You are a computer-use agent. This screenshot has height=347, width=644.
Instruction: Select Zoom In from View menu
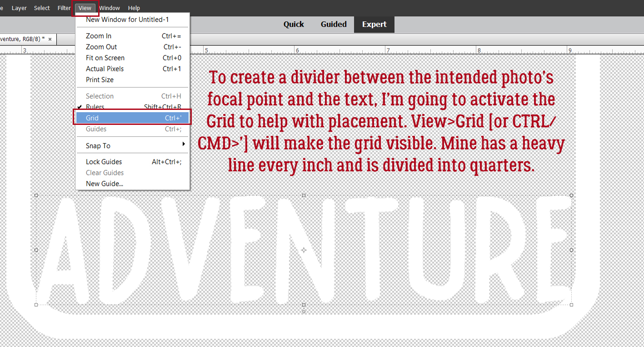pyautogui.click(x=133, y=36)
